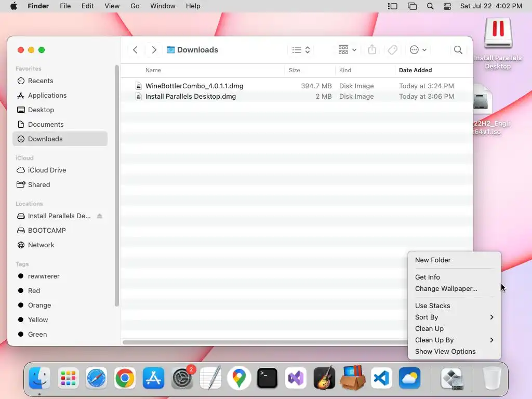Select the Orange tag
Viewport: 532px width, 399px height.
(x=60, y=305)
